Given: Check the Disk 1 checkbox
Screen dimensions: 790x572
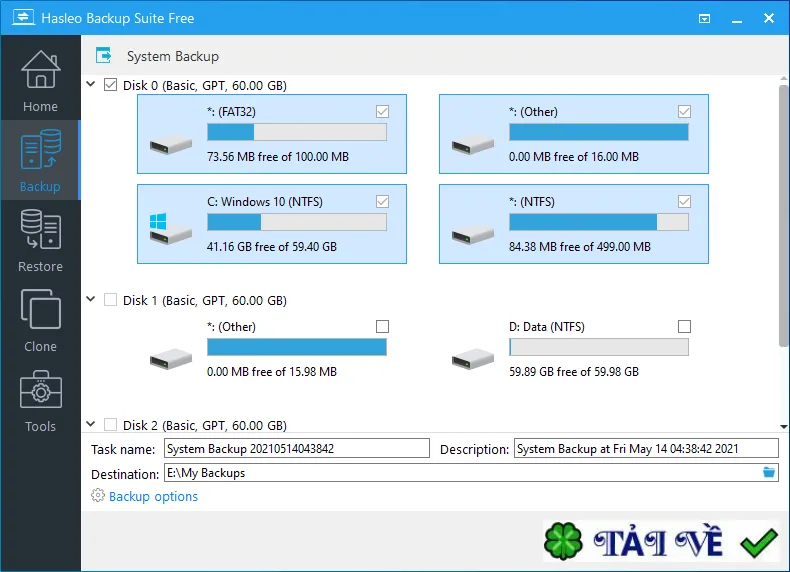Looking at the screenshot, I should pyautogui.click(x=110, y=299).
